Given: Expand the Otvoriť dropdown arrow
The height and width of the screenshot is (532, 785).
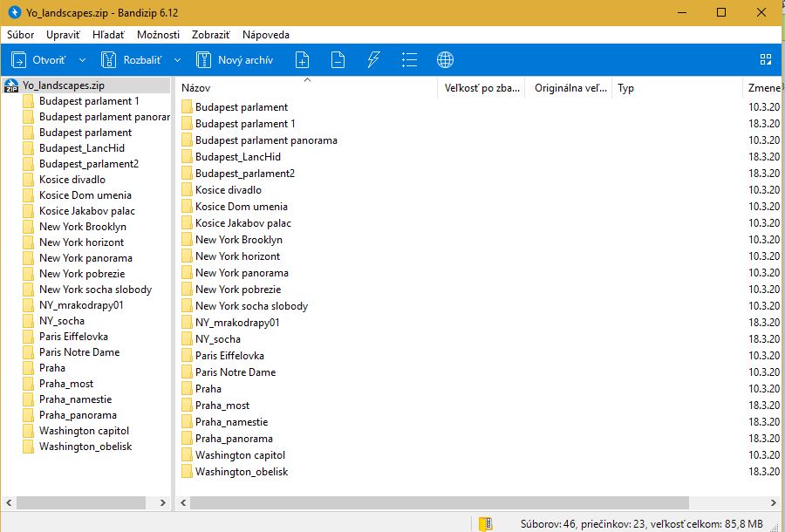Looking at the screenshot, I should point(82,60).
